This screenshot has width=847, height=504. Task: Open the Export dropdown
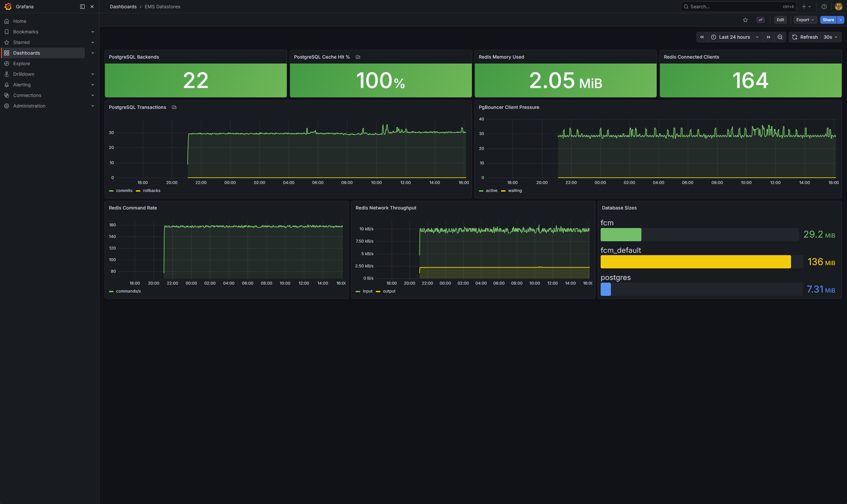click(805, 20)
